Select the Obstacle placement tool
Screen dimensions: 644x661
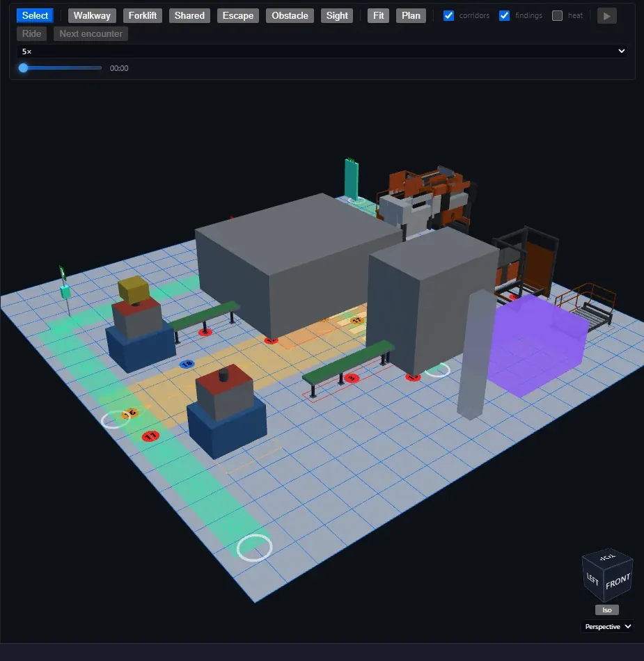tap(290, 15)
